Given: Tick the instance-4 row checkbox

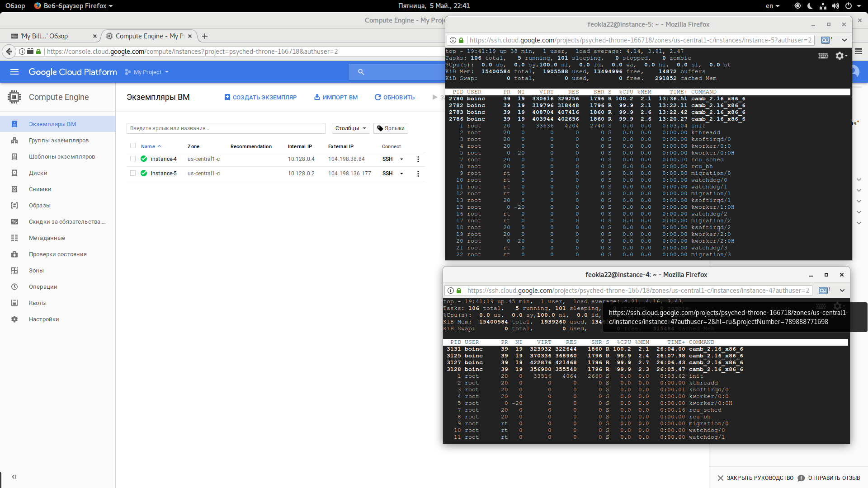Looking at the screenshot, I should [x=132, y=159].
